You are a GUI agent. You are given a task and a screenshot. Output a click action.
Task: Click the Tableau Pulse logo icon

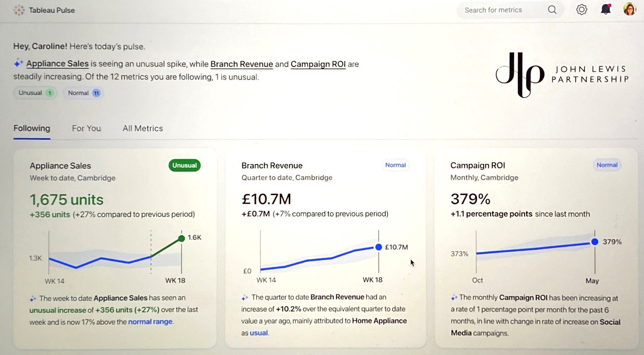pyautogui.click(x=18, y=10)
